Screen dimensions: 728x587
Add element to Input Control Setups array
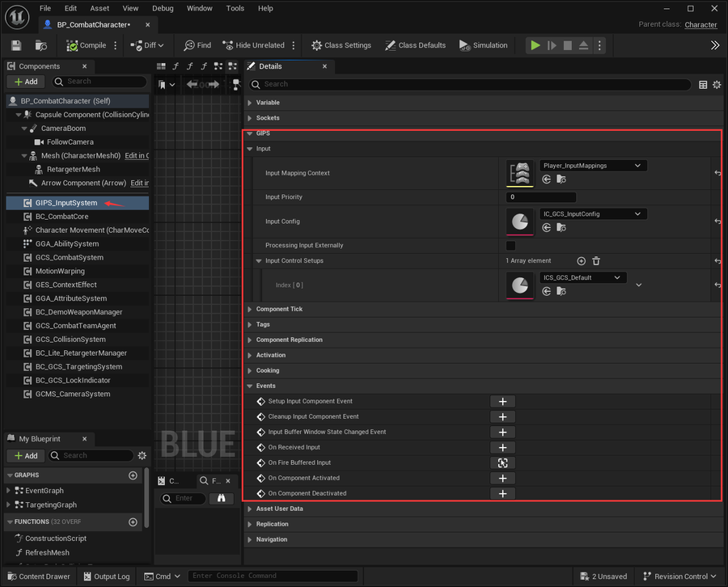pos(582,261)
